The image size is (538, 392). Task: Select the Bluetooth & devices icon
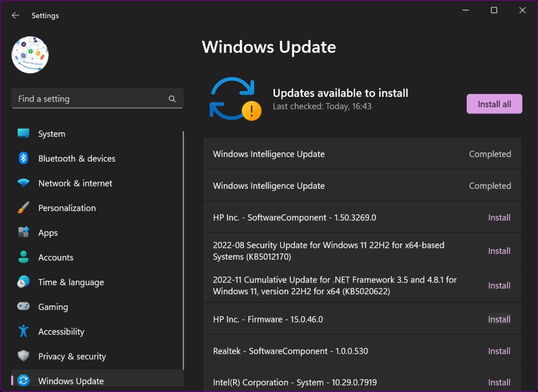click(23, 158)
